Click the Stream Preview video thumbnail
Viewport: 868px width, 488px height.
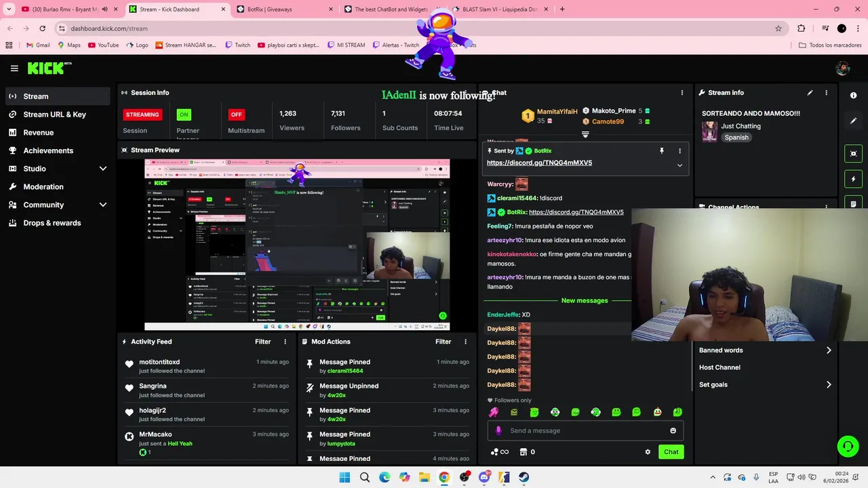[x=297, y=245]
